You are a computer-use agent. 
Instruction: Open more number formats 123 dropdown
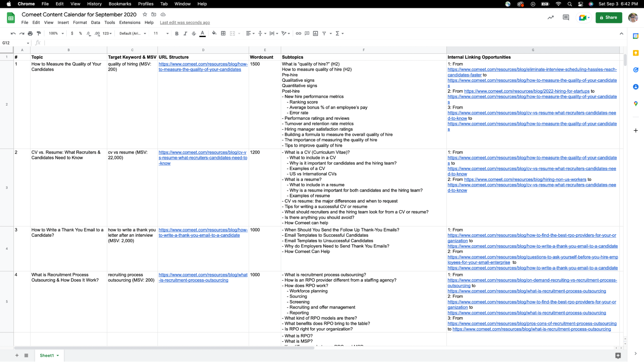pos(107,33)
